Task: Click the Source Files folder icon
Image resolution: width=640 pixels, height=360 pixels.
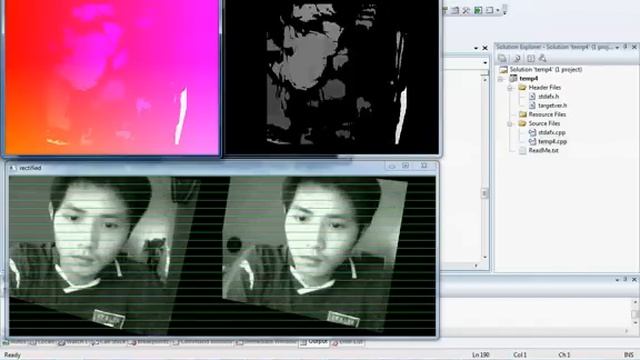Action: [522, 124]
